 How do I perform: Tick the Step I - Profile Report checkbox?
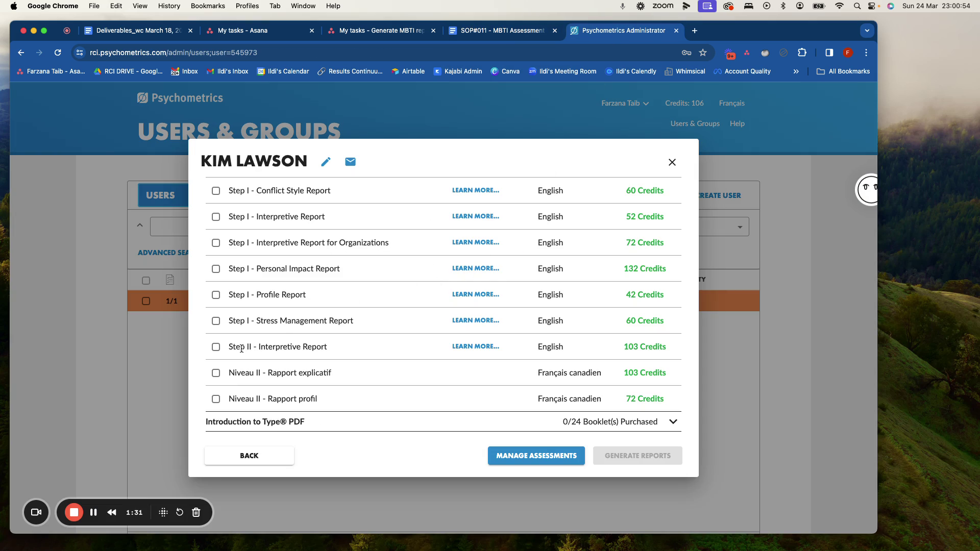click(x=216, y=295)
